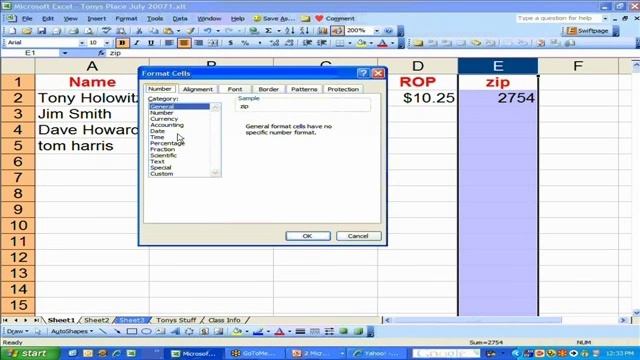Pick drawing line color brush
The width and height of the screenshot is (640, 360).
coord(258,331)
